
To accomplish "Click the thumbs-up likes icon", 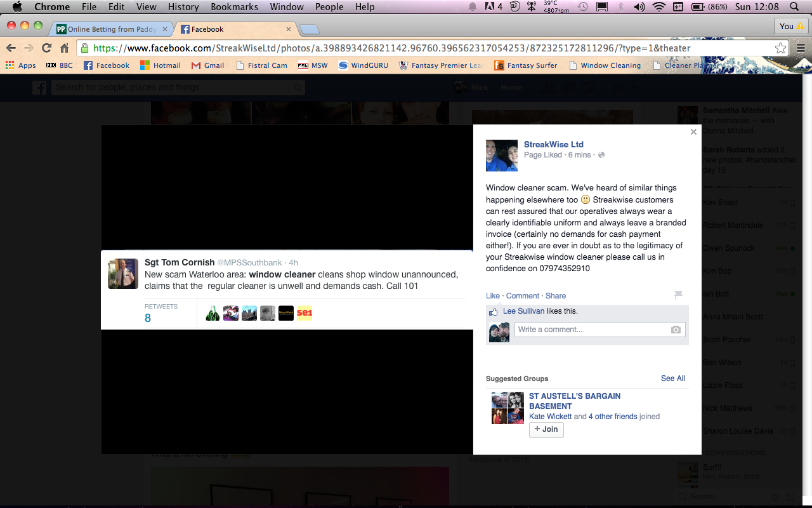I will (x=494, y=312).
